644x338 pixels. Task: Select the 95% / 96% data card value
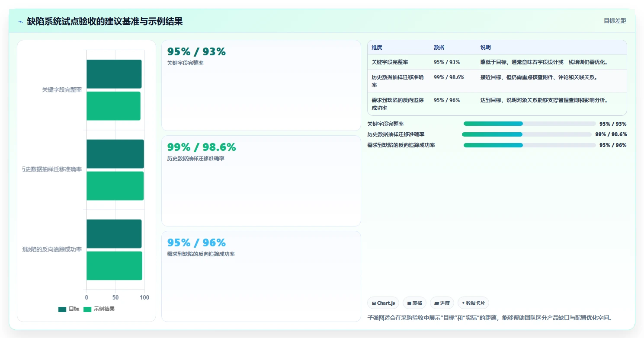point(196,243)
